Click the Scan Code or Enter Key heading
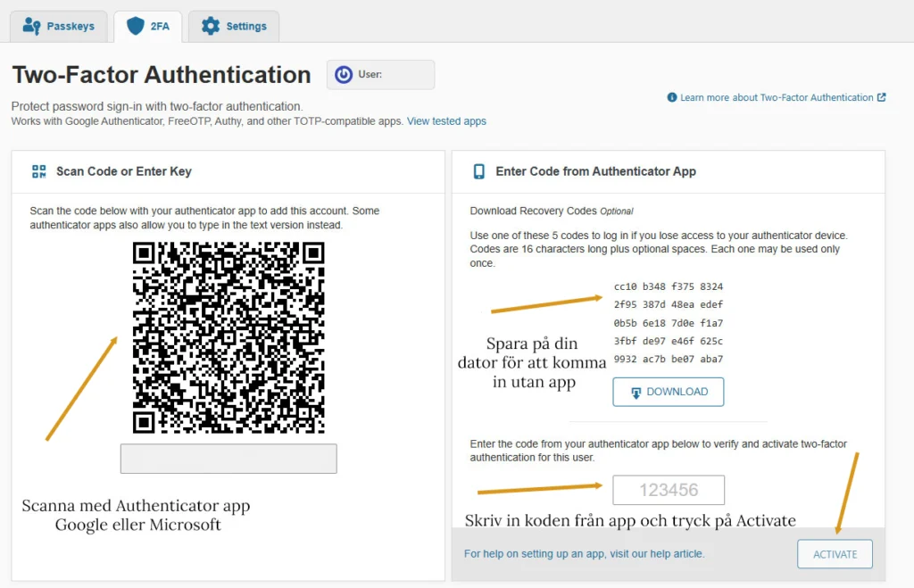The height and width of the screenshot is (588, 914). click(x=123, y=171)
